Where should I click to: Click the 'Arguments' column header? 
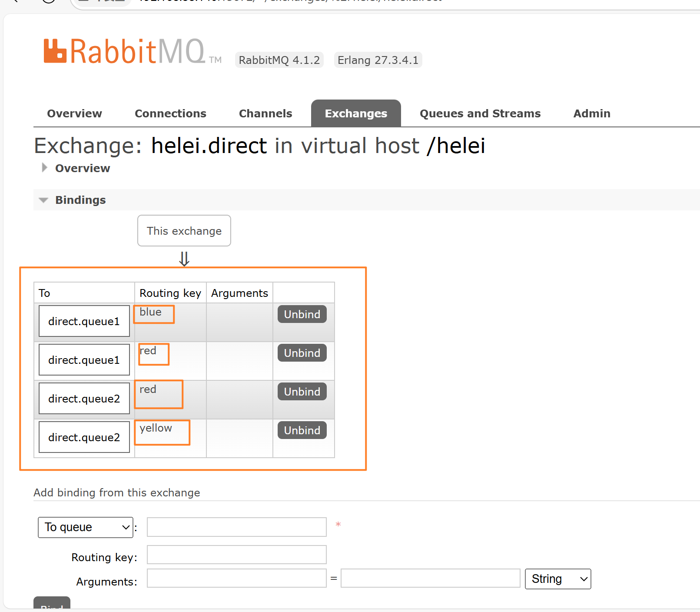pyautogui.click(x=239, y=293)
